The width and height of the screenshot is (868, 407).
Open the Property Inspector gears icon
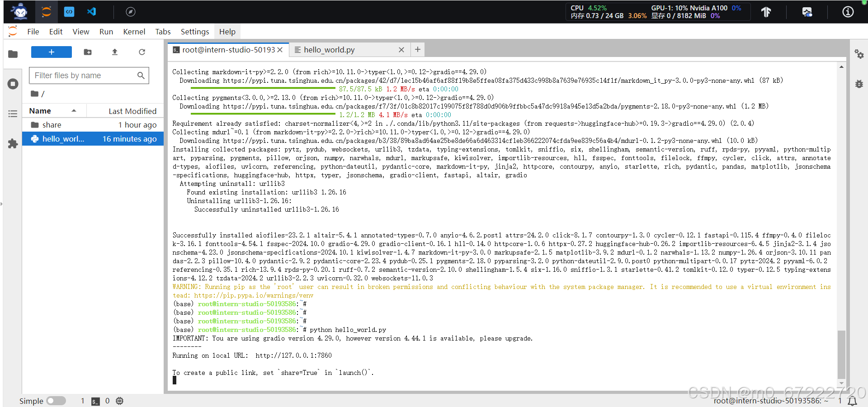[x=859, y=54]
